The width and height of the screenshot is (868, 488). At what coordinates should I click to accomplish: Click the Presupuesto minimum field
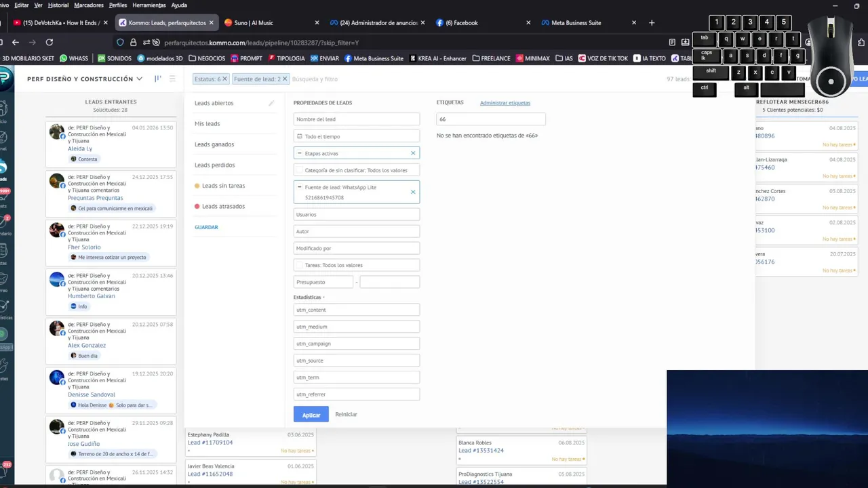coord(323,282)
